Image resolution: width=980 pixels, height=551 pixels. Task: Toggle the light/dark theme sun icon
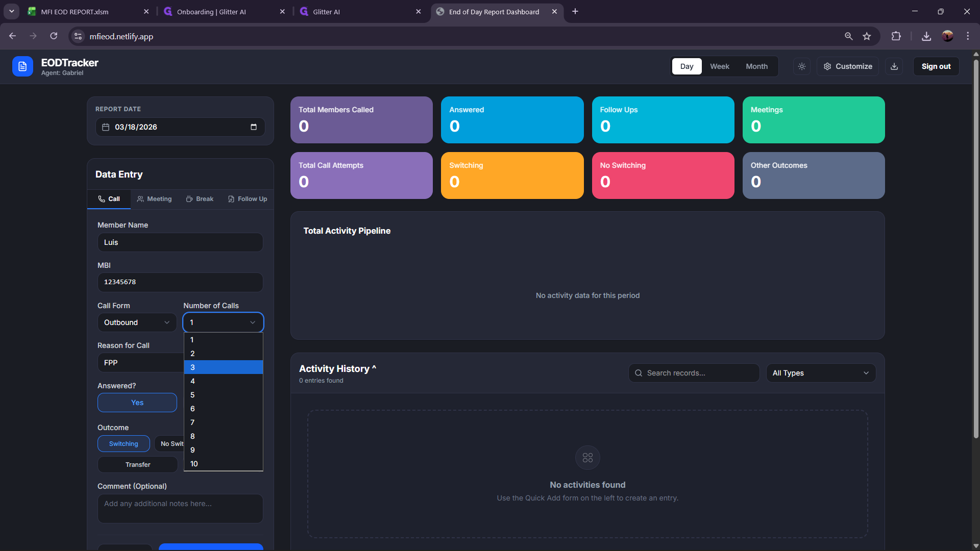802,66
